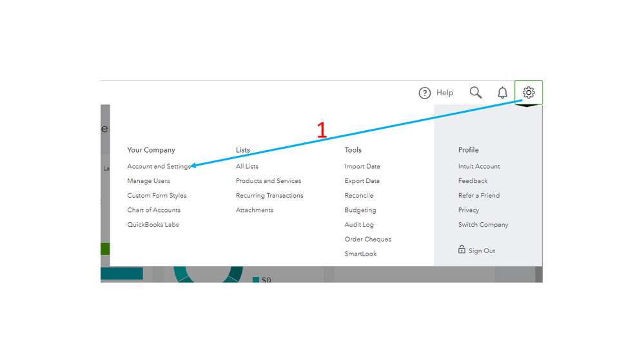Open Manage Users
Screen dimensions: 644x362
pyautogui.click(x=148, y=180)
